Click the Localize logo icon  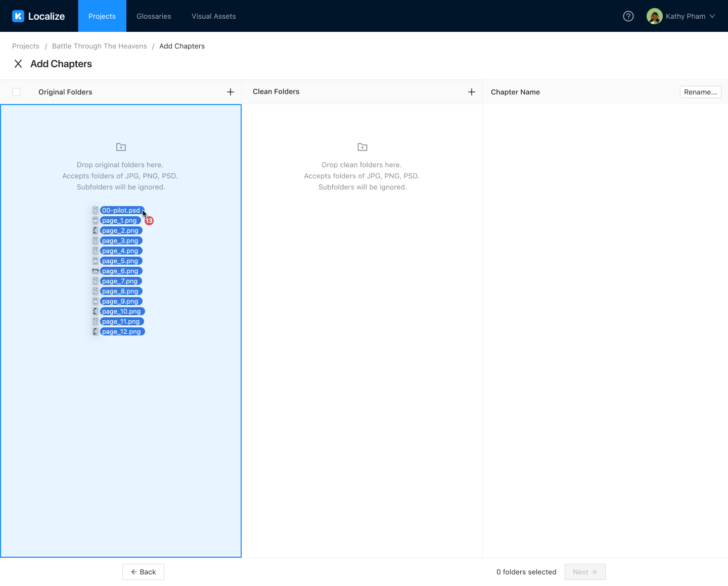(x=18, y=16)
